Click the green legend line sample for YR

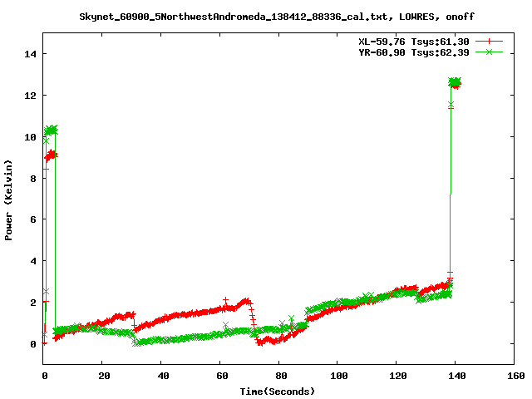[489, 52]
